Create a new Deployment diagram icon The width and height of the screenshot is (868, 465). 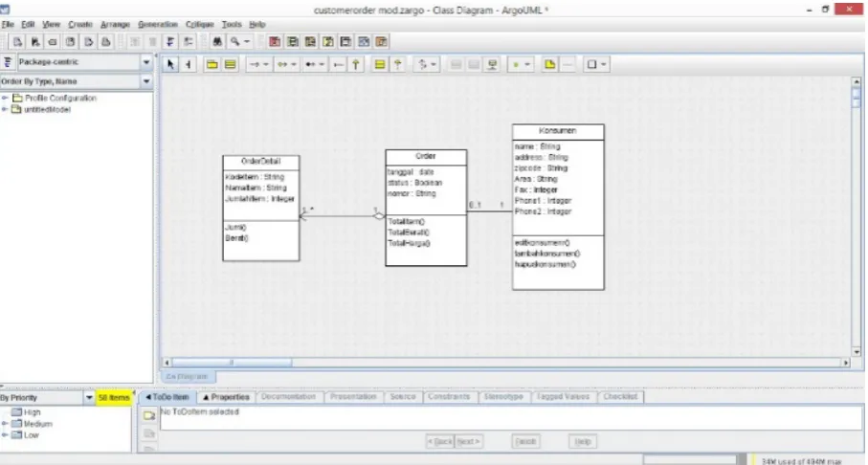coord(382,41)
